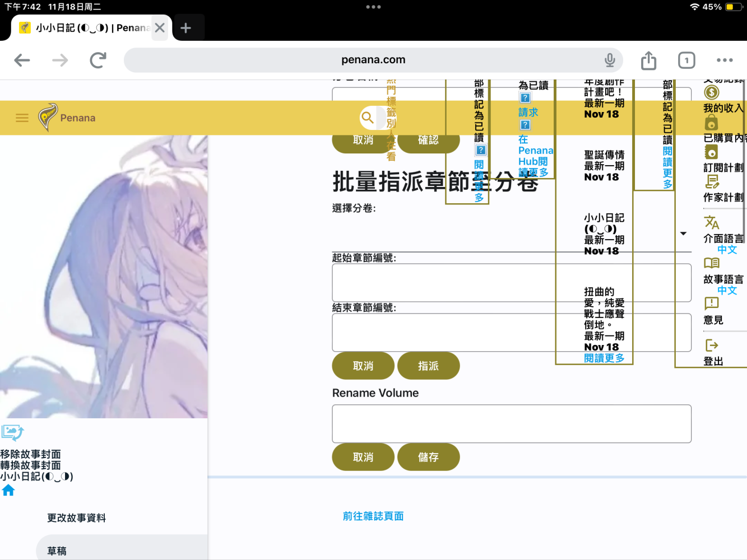Screen dimensions: 747x560
Task: Click the 介面語言 translate icon
Action: [712, 222]
